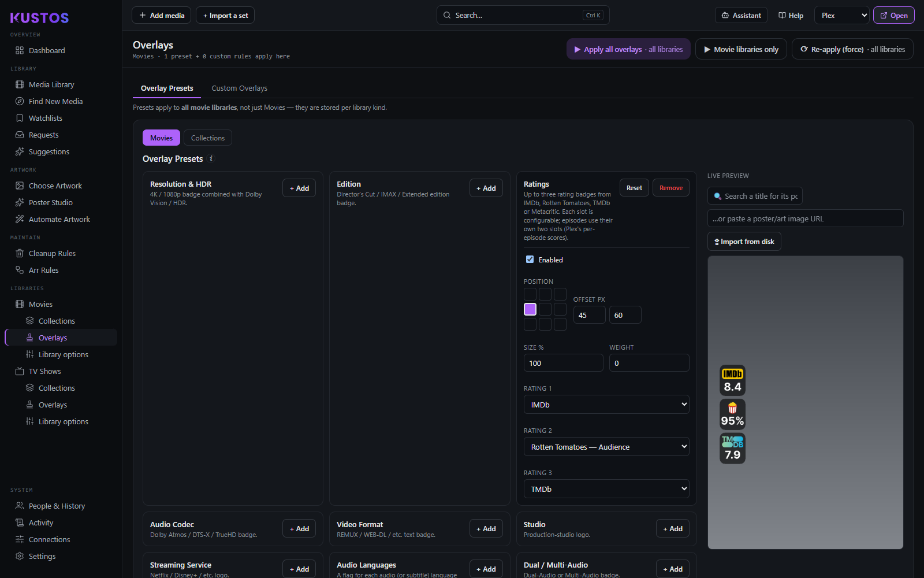Image resolution: width=924 pixels, height=578 pixels.
Task: Toggle the Ratings Enabled checkbox
Action: [x=530, y=260]
